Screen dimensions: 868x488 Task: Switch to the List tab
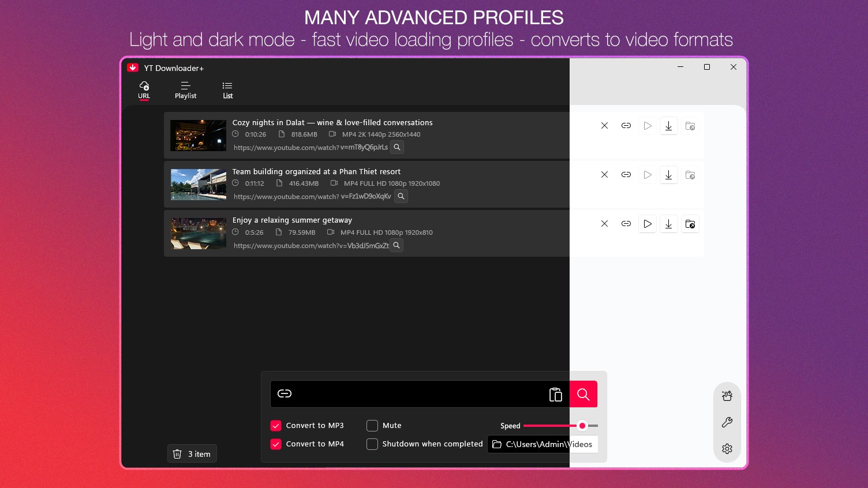tap(227, 90)
